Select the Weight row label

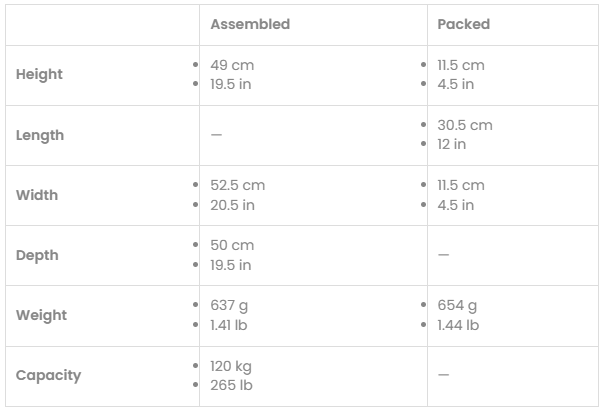point(41,315)
